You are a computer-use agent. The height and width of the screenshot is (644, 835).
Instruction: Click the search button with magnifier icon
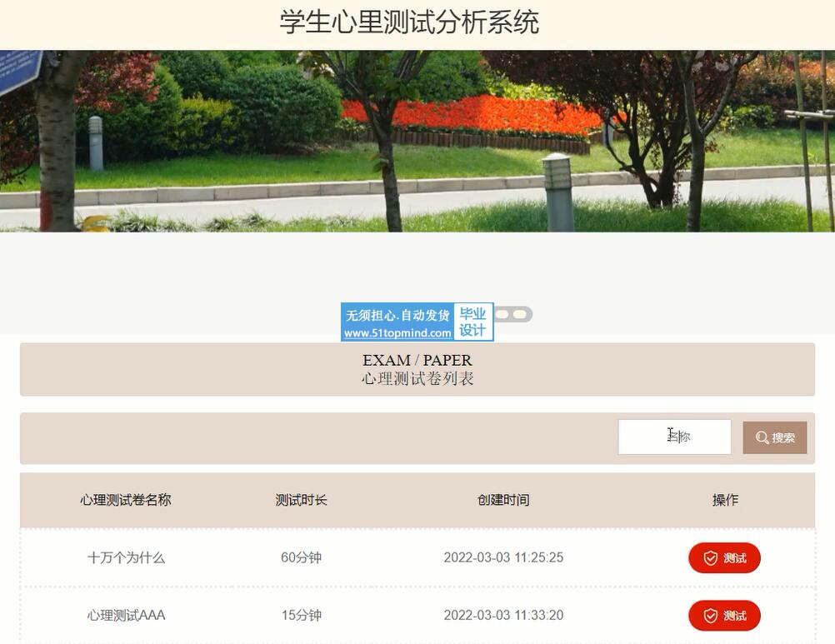pyautogui.click(x=774, y=437)
